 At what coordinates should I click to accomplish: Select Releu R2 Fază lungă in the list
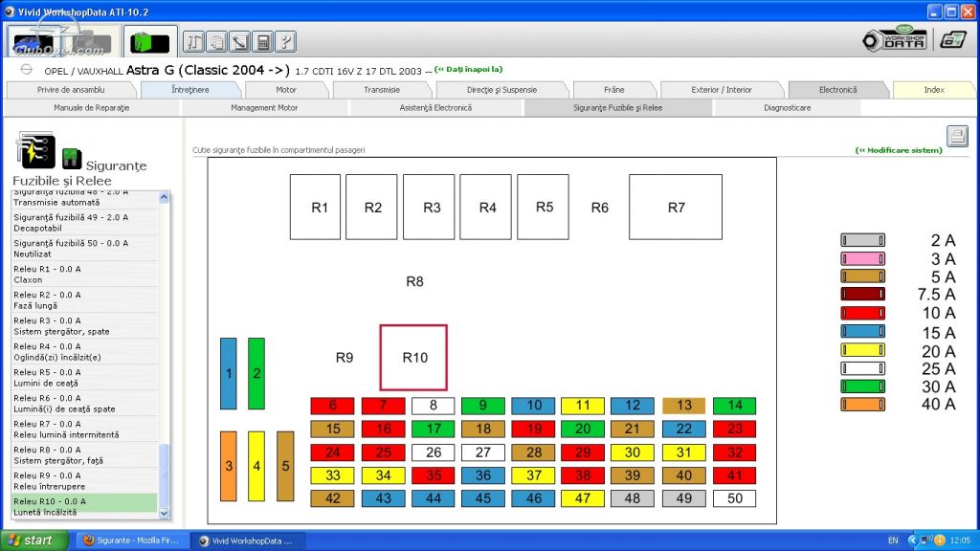pyautogui.click(x=84, y=299)
